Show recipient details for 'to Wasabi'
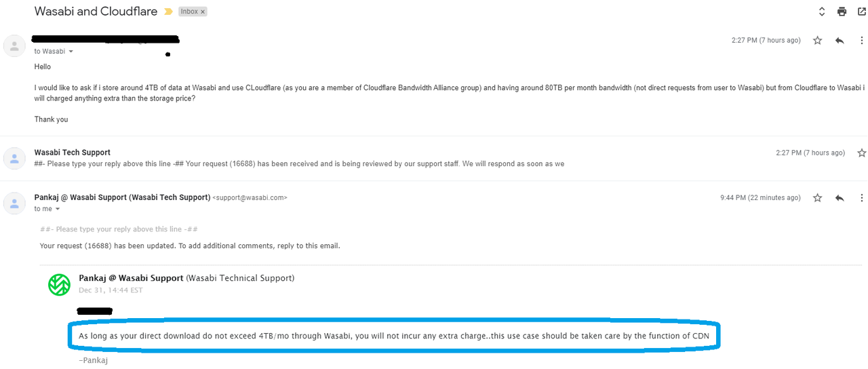The image size is (868, 369). [x=71, y=52]
